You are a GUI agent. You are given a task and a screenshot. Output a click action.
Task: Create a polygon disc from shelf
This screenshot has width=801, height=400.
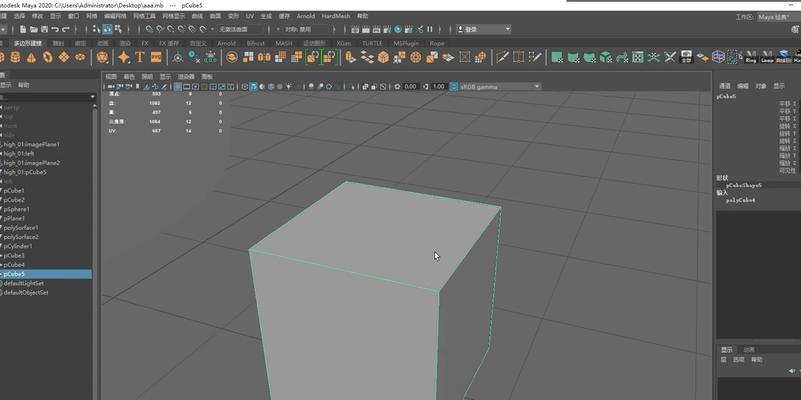pyautogui.click(x=80, y=57)
